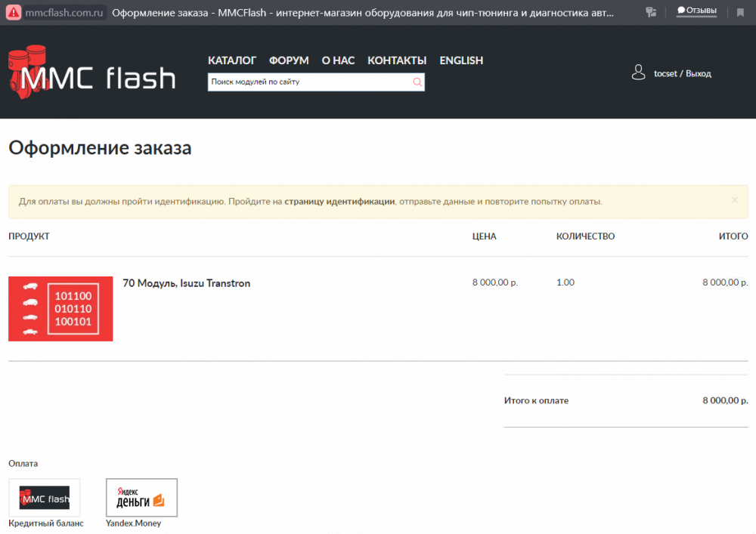Viewport: 756px width, 534px height.
Task: Dismiss the identification warning banner
Action: [x=734, y=201]
